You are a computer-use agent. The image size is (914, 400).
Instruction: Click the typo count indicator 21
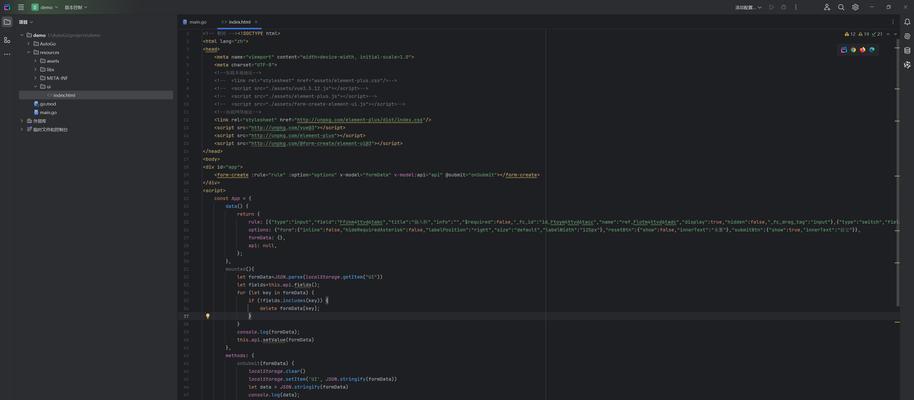coord(877,34)
